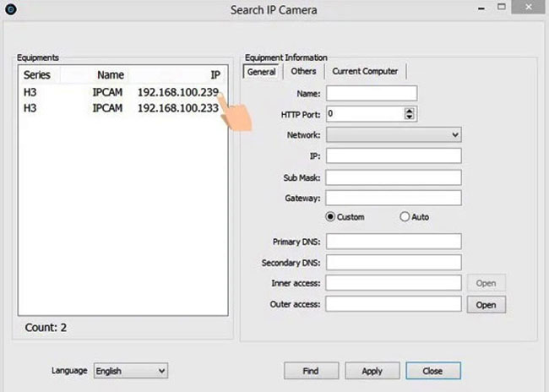Click the IP input field
Screen dimensions: 549x392
[394, 155]
